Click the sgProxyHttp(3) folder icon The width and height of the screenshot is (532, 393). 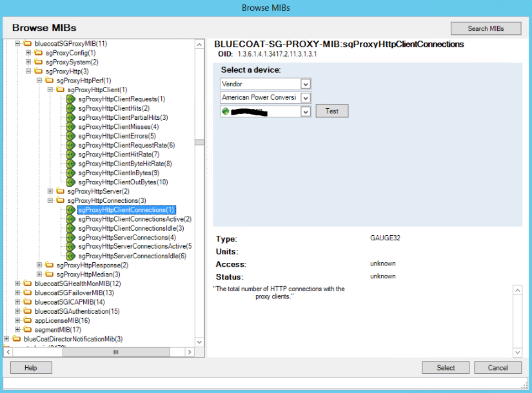click(x=38, y=72)
